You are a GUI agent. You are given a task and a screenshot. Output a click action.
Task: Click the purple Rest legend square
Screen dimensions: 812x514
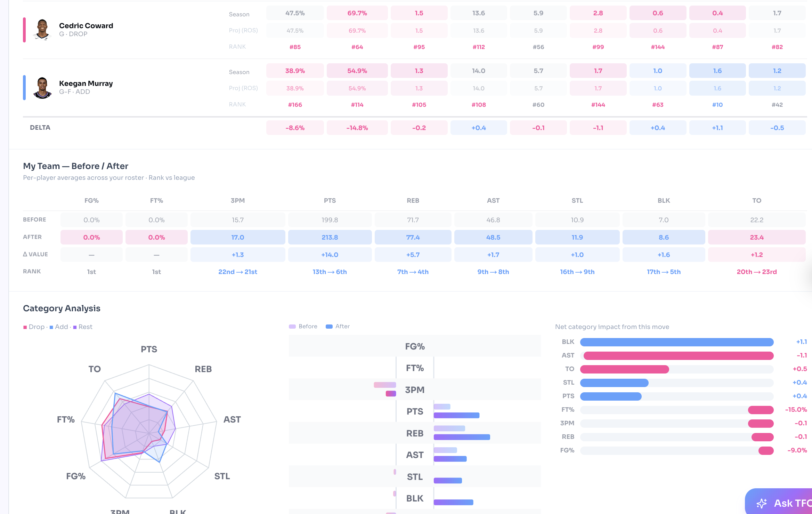point(75,327)
